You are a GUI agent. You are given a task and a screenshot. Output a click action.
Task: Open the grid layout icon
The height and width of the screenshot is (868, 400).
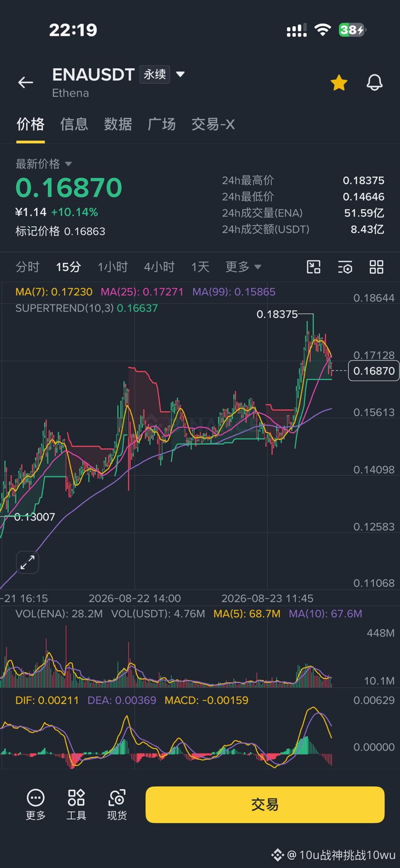(x=376, y=267)
